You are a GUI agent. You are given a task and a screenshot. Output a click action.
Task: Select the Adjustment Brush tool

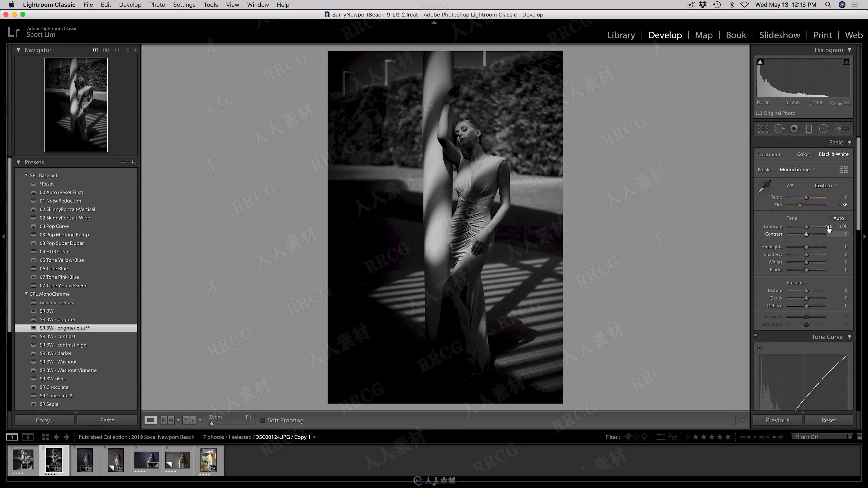[x=842, y=129]
